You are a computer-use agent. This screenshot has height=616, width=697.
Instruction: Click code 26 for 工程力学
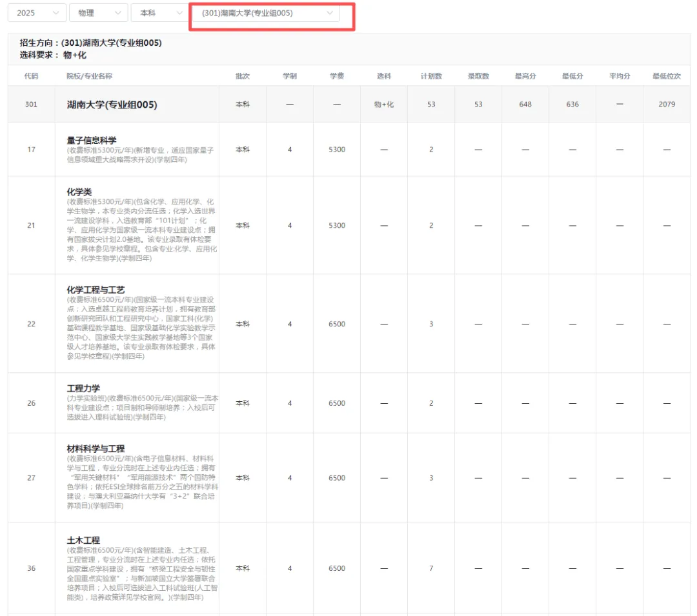pos(31,403)
